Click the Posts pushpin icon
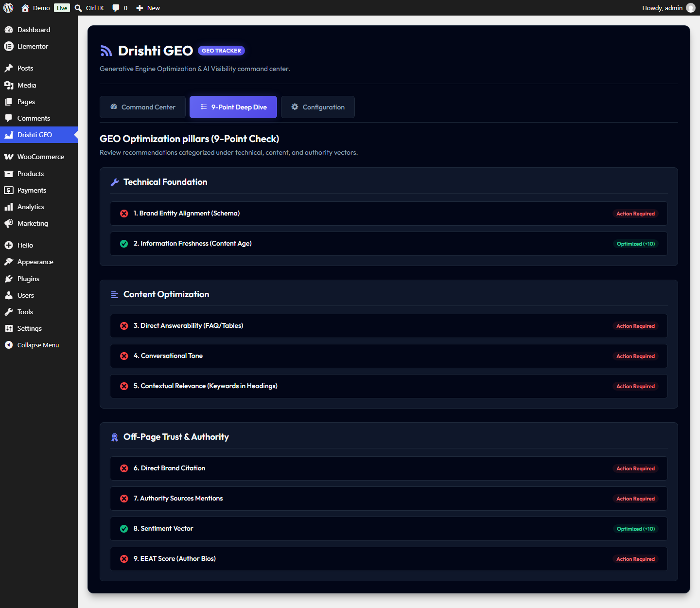This screenshot has height=608, width=700. 9,68
